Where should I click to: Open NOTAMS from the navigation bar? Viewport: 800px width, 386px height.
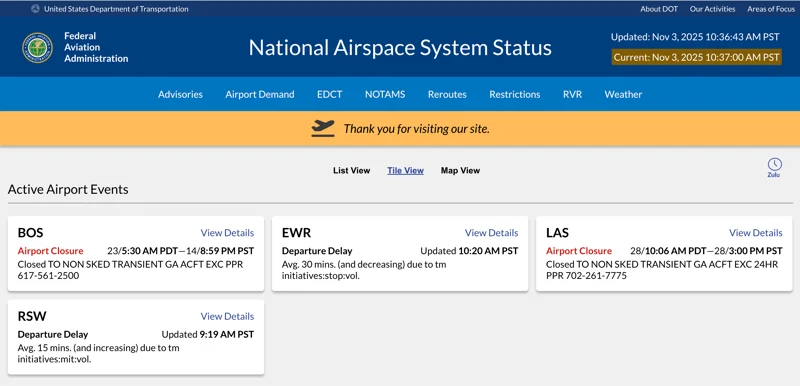(x=385, y=94)
